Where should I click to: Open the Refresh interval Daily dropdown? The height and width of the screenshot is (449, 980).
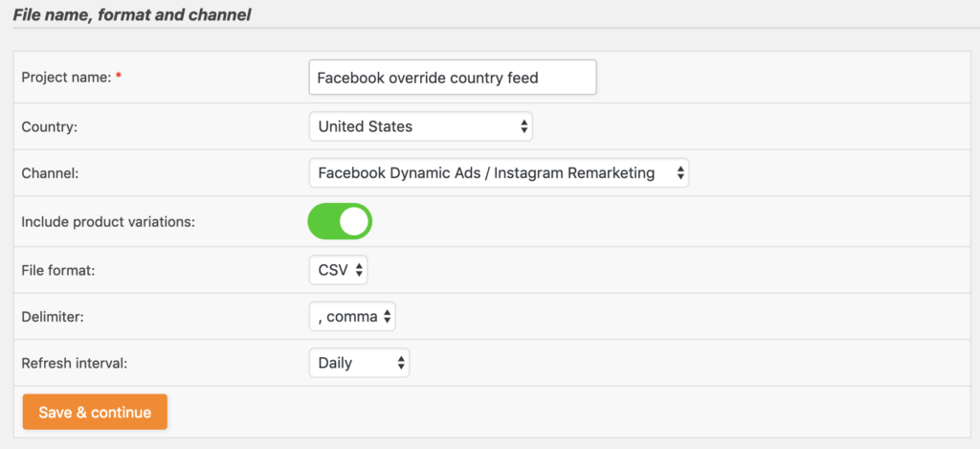point(360,363)
